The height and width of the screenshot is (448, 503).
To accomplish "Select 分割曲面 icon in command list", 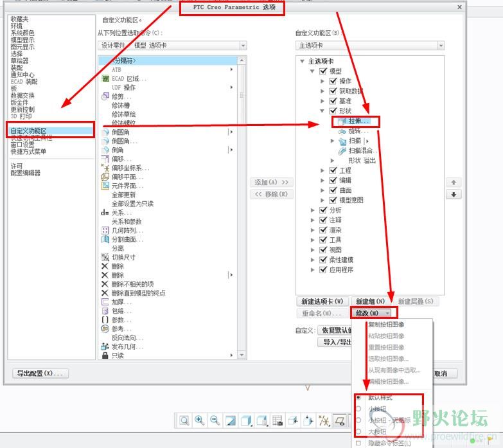I will pyautogui.click(x=105, y=239).
